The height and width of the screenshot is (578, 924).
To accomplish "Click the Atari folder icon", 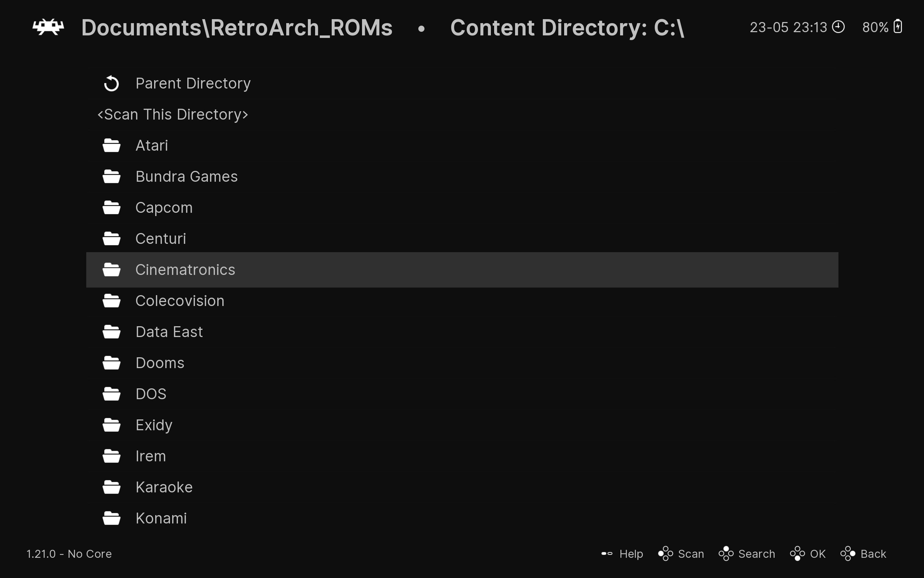I will coord(112,145).
